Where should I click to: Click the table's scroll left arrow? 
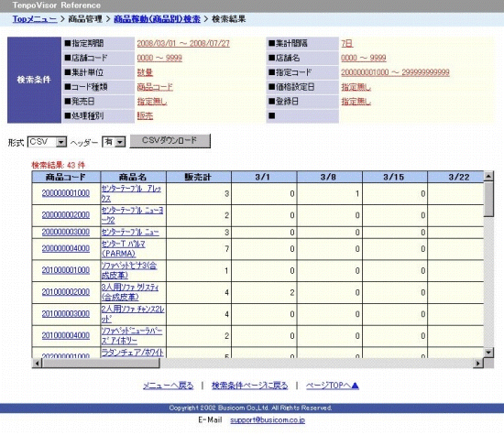point(37,363)
